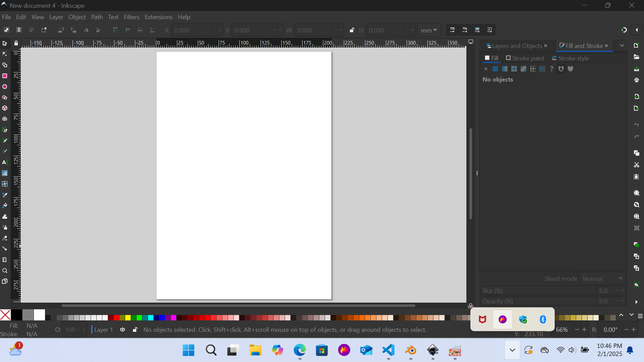The height and width of the screenshot is (362, 644).
Task: Select the Spray tool
Action: coord(5,227)
